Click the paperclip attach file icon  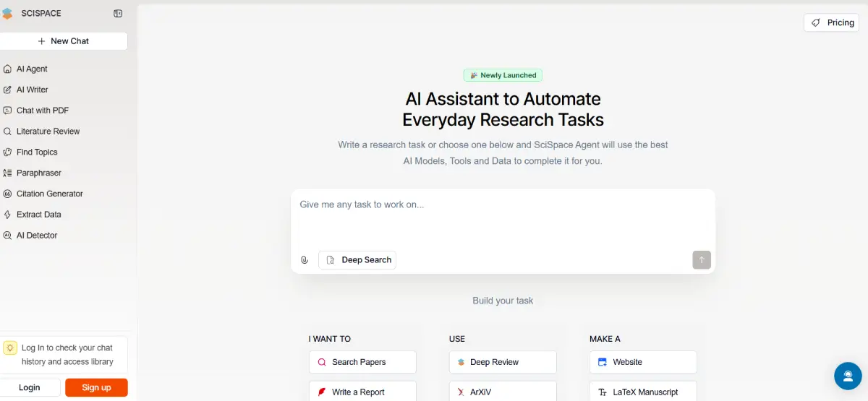(305, 260)
